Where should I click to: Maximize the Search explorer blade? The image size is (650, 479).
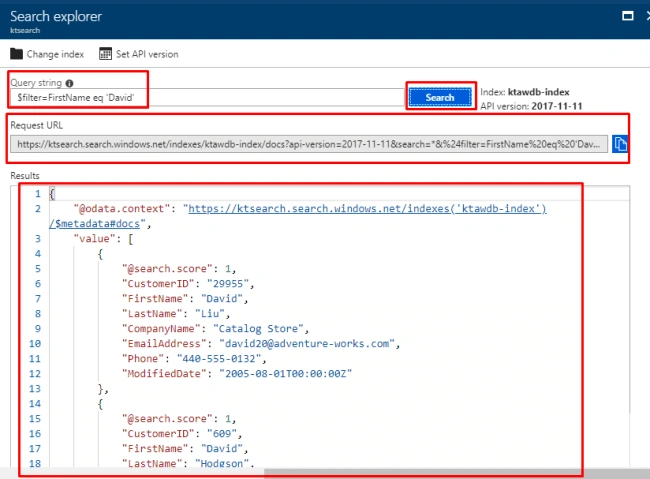pyautogui.click(x=628, y=16)
